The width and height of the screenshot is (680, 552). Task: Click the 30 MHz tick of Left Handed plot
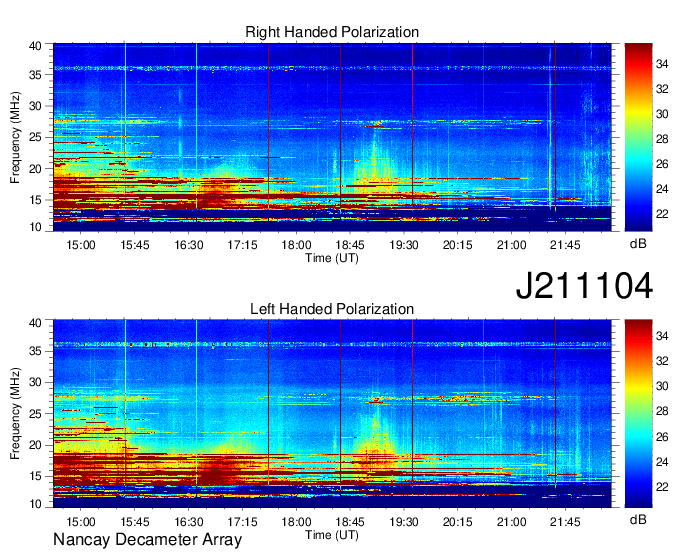click(35, 382)
